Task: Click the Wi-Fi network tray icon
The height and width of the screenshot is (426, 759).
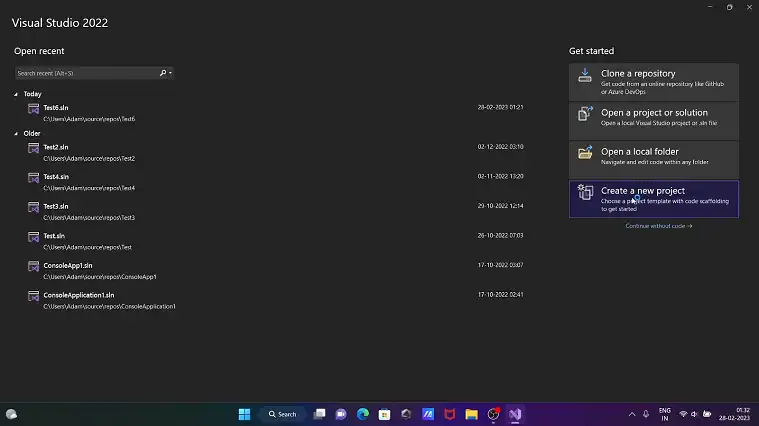Action: [x=683, y=414]
